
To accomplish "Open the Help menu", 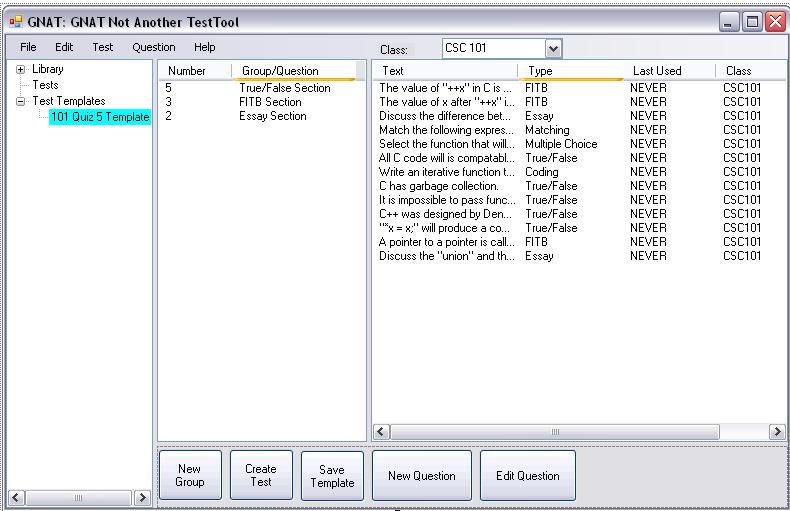I will 204,47.
